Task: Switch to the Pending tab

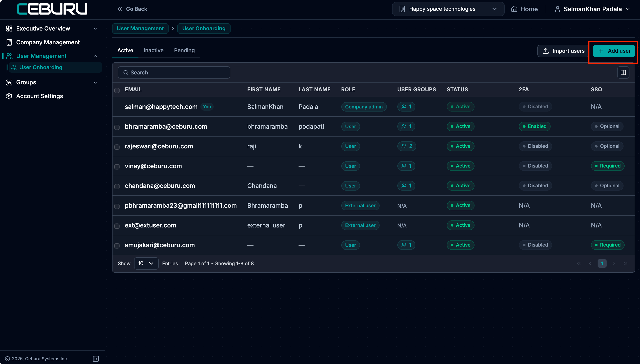Action: [x=184, y=50]
